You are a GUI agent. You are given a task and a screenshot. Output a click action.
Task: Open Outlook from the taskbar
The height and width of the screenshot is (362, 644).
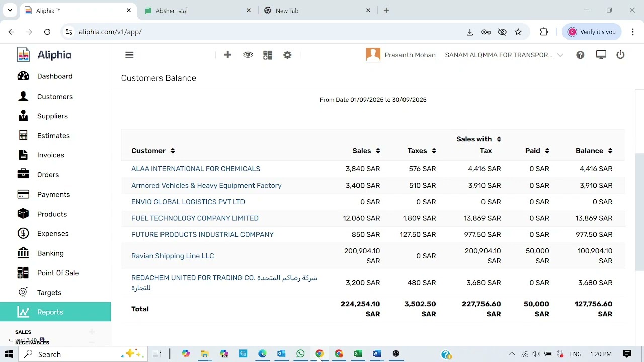click(x=281, y=354)
